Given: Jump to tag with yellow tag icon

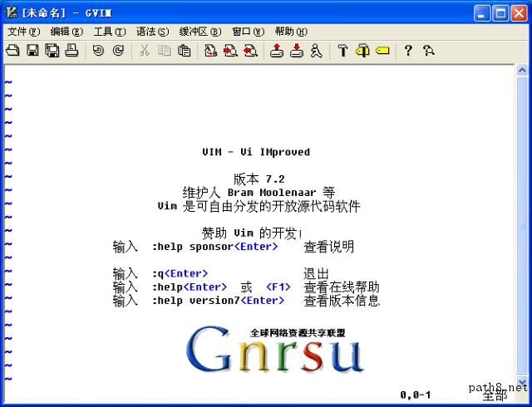Looking at the screenshot, I should [x=382, y=51].
